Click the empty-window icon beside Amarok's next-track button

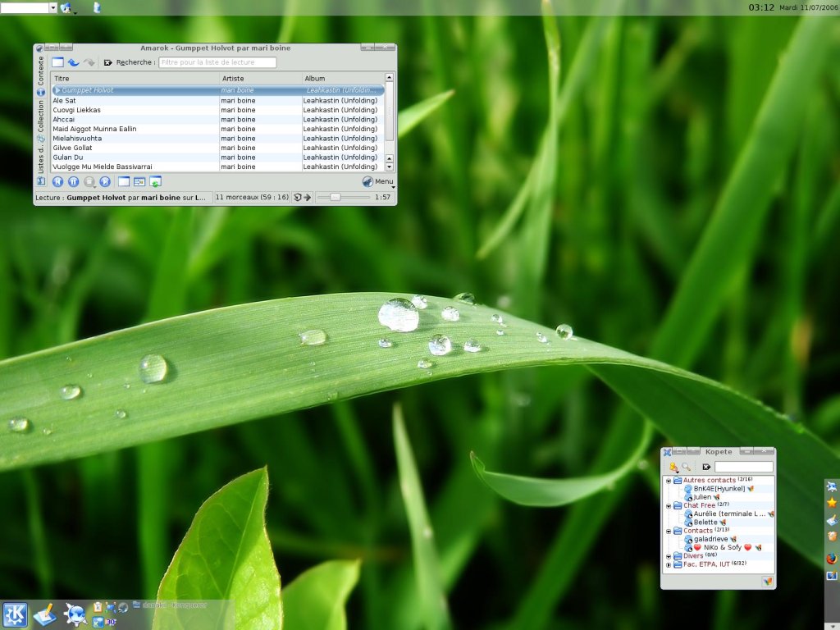[124, 181]
